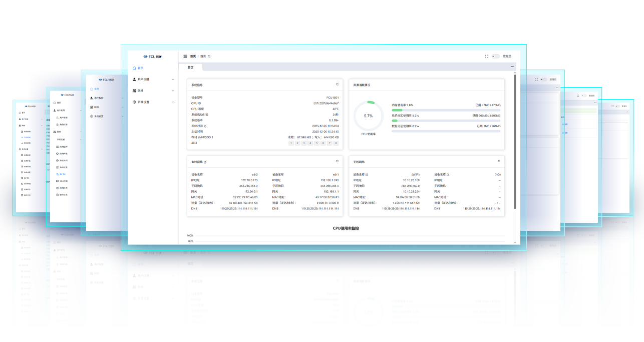The width and height of the screenshot is (644, 342).
Task: Click the fullscreen icon in the top bar
Action: point(486,56)
